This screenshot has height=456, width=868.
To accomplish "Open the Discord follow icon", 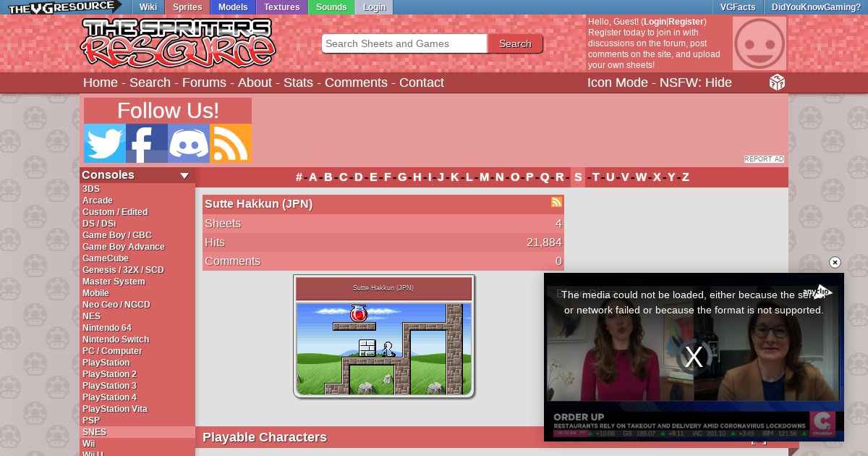I will coord(189,143).
